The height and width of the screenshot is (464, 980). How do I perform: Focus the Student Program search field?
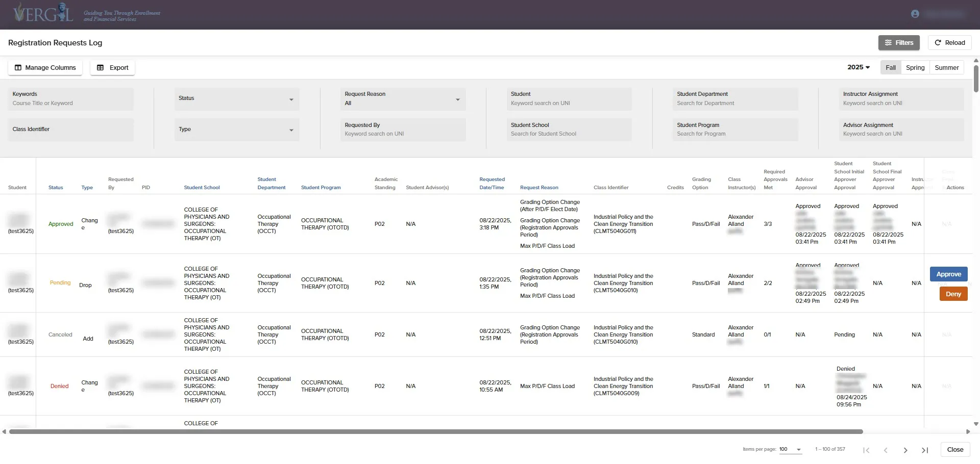[x=736, y=130]
